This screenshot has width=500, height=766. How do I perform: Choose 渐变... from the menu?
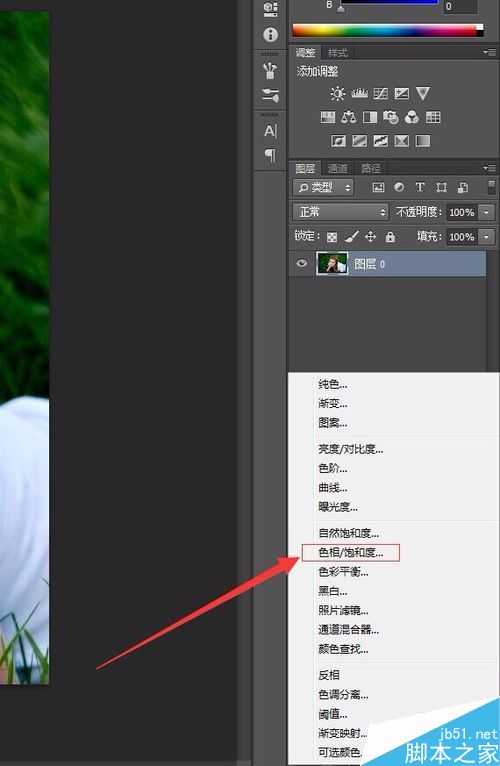tap(333, 404)
